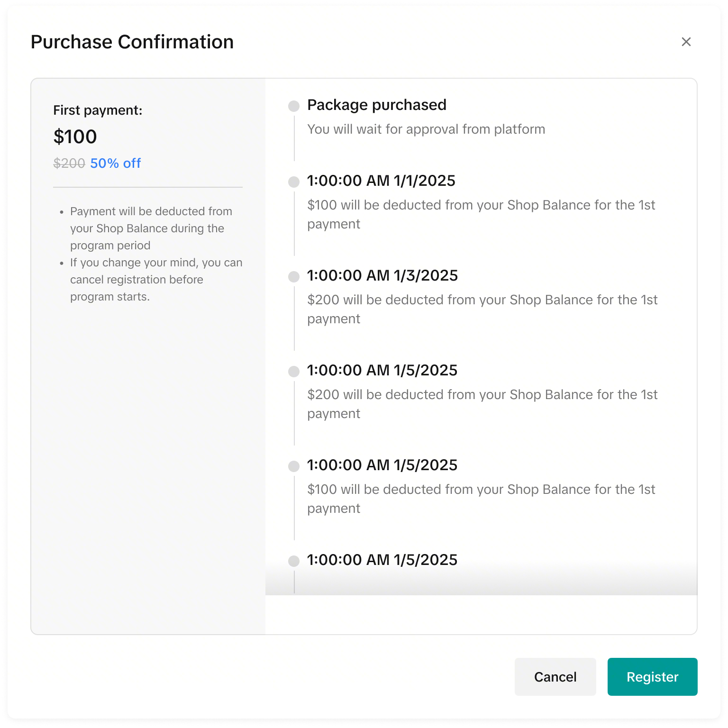Screen dimensions: 728x728
Task: Click the timeline dot for 1/1/2025
Action: 294,182
